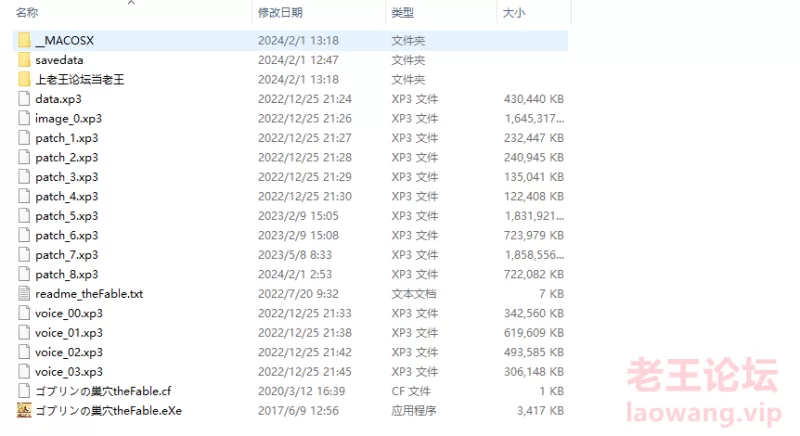Select the ゴブリンの巣穴theFable.eXe file name
Image resolution: width=800 pixels, height=436 pixels.
108,410
